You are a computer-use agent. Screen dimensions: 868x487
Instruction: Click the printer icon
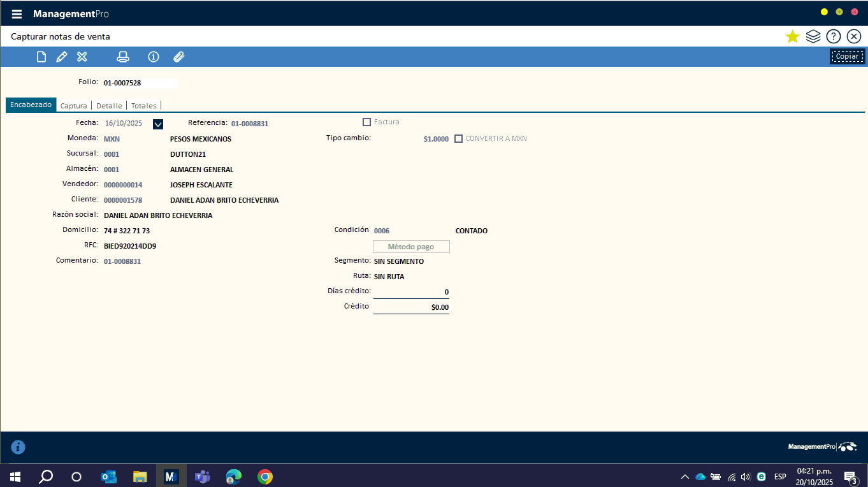click(x=123, y=57)
